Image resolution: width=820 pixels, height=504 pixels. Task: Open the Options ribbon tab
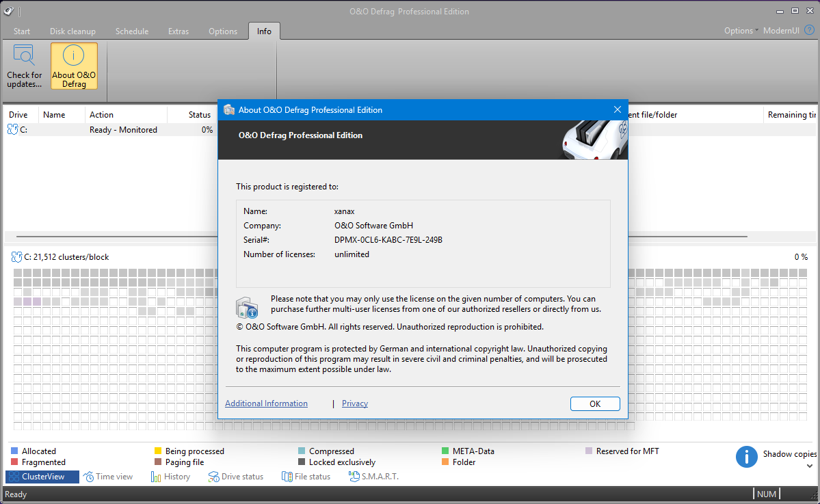pyautogui.click(x=223, y=31)
